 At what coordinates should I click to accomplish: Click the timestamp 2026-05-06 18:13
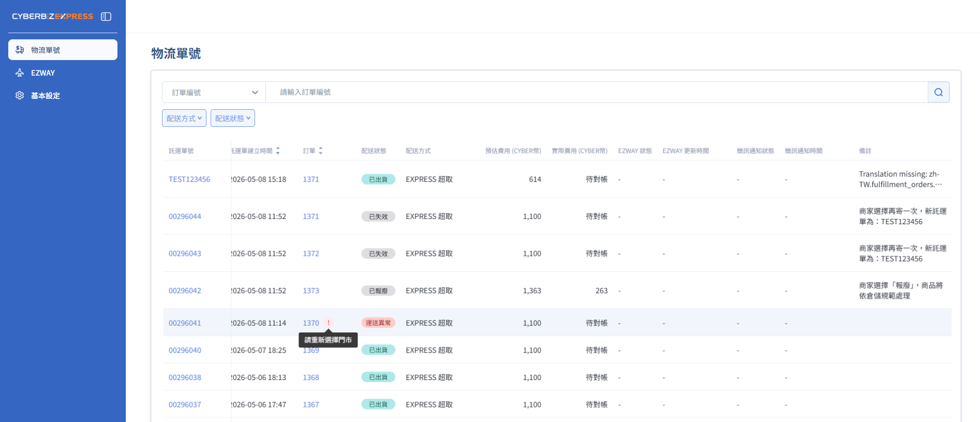[259, 377]
